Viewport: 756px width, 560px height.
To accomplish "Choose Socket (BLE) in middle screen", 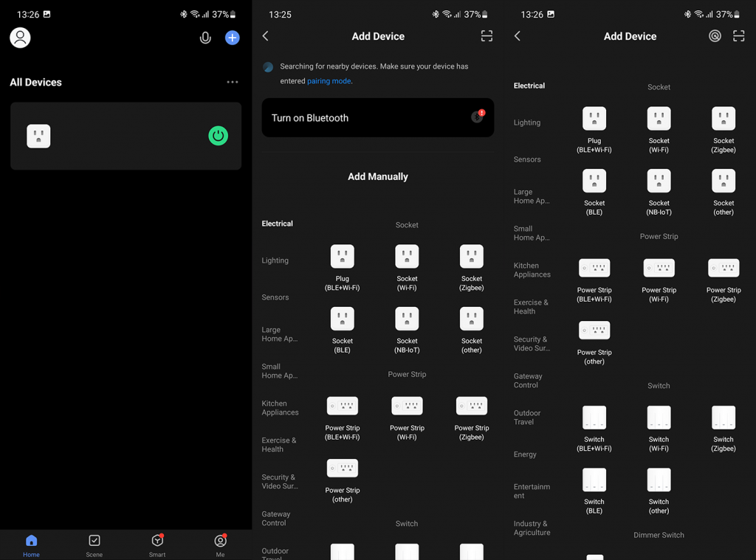I will 343,330.
